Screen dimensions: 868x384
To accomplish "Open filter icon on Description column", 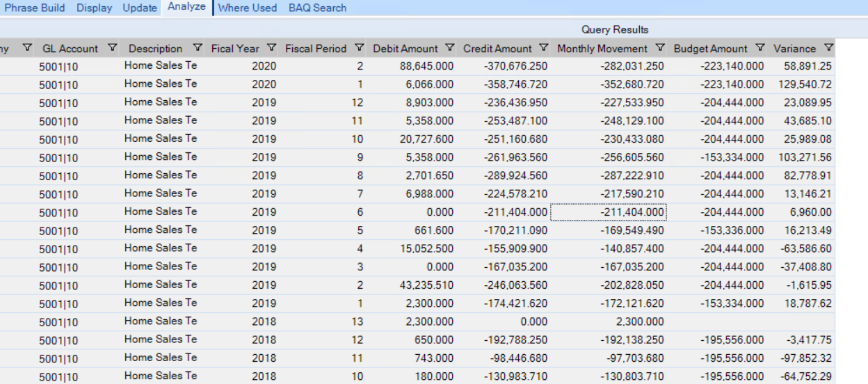I will coord(198,48).
